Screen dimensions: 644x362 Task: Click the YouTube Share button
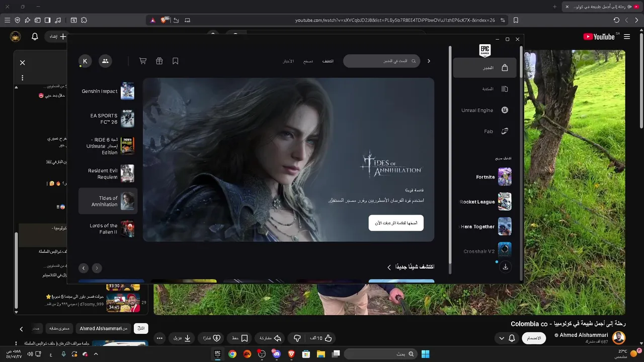[271, 338]
